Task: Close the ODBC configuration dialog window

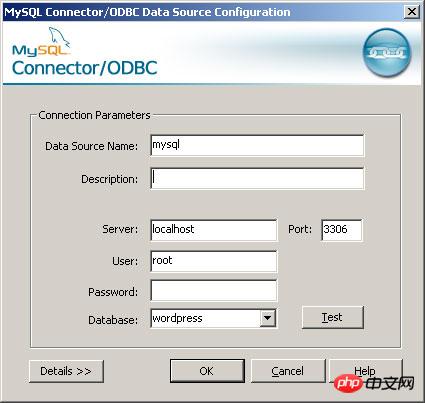Action: click(412, 12)
